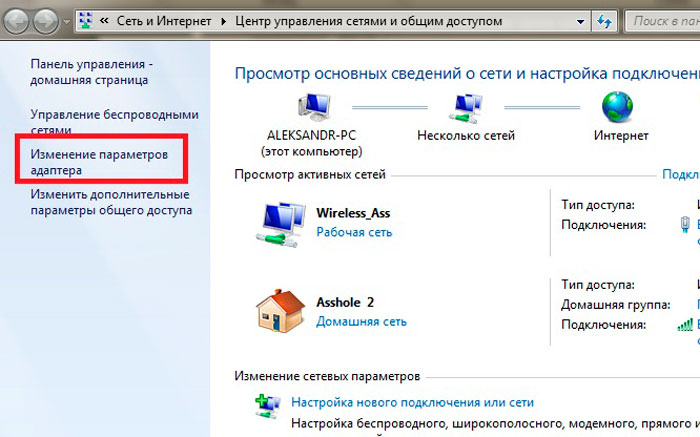Click the 'Asshole 2' network name
This screenshot has height=437, width=700.
[x=345, y=302]
